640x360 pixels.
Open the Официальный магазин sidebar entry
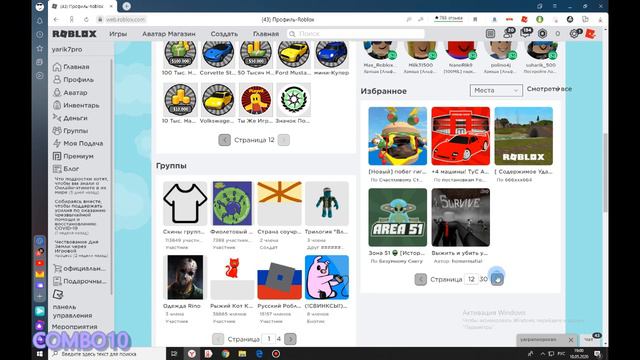point(80,269)
